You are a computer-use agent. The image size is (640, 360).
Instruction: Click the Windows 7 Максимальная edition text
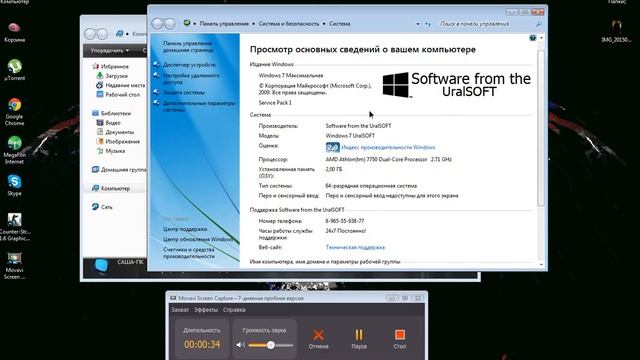(291, 76)
